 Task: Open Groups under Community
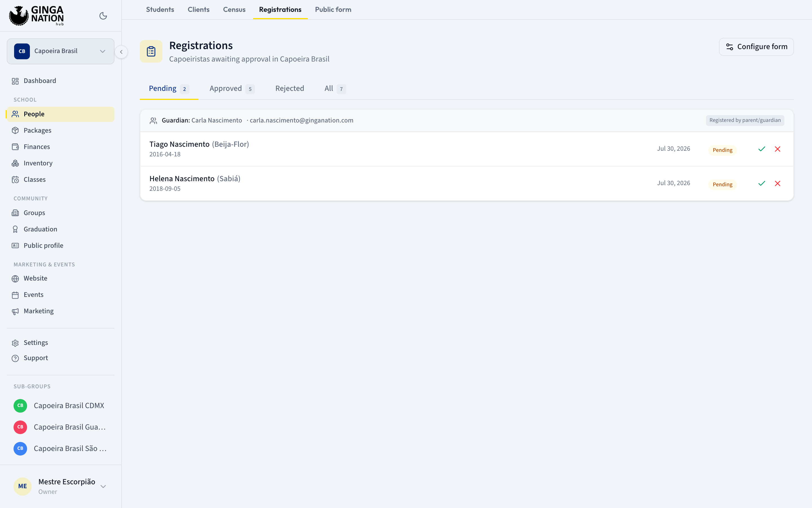tap(60, 213)
